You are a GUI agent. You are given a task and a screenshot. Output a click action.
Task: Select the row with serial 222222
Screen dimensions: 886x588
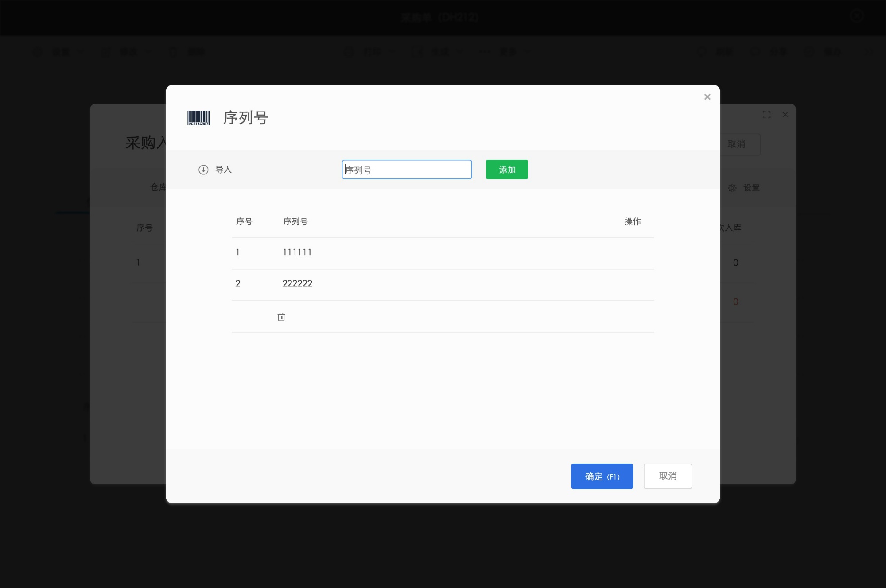tap(297, 283)
